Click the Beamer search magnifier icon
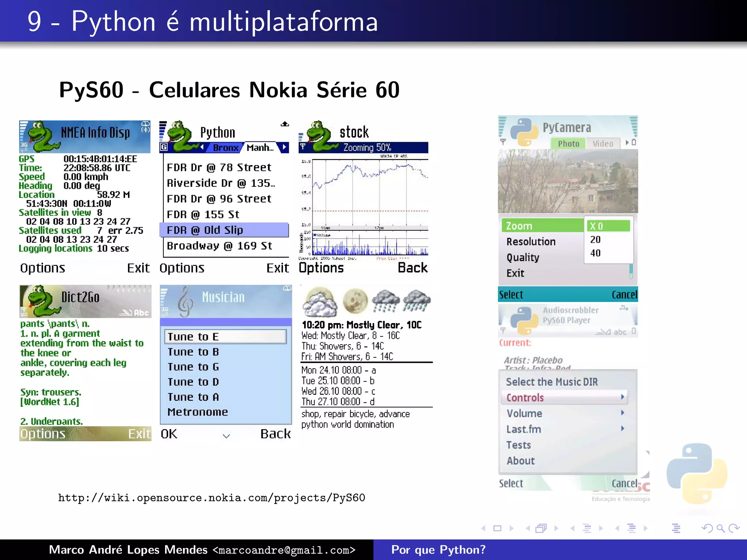 tap(720, 528)
